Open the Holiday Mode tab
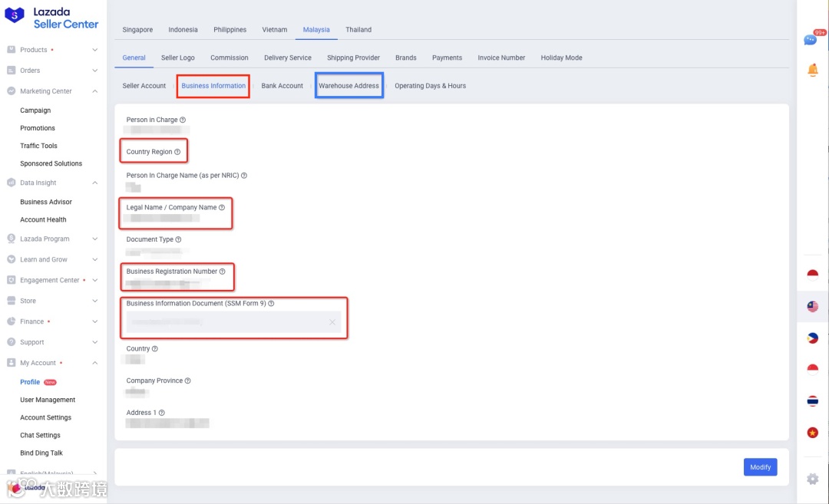Viewport: 829px width, 504px height. (x=561, y=58)
